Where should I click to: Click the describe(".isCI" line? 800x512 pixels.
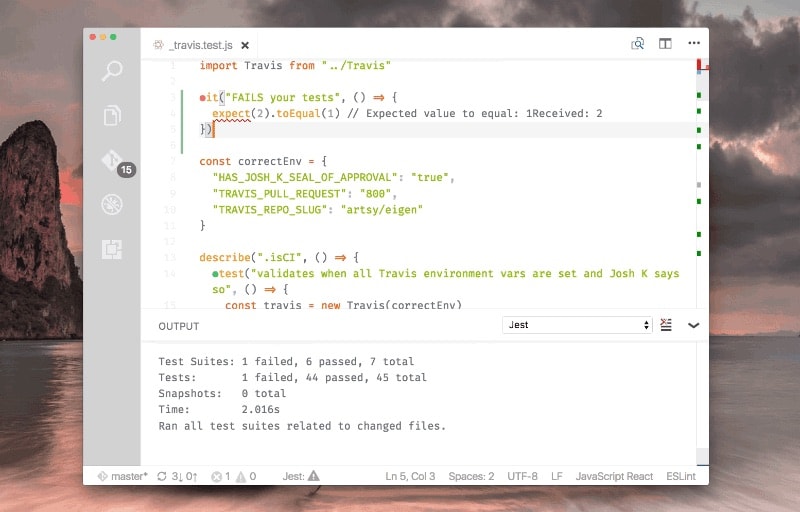(279, 258)
